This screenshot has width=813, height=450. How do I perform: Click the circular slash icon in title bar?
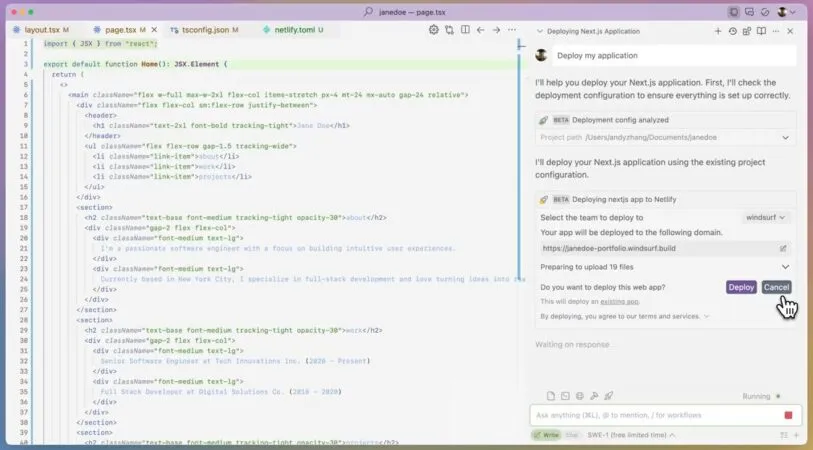tap(765, 12)
